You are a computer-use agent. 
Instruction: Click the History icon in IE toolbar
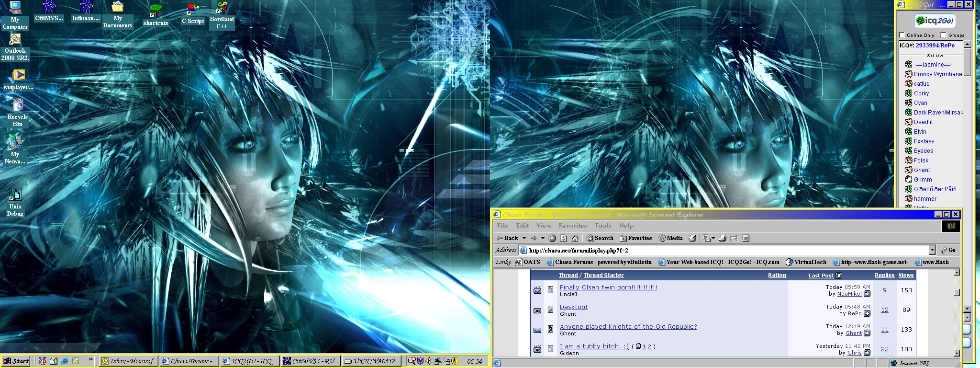click(x=692, y=238)
